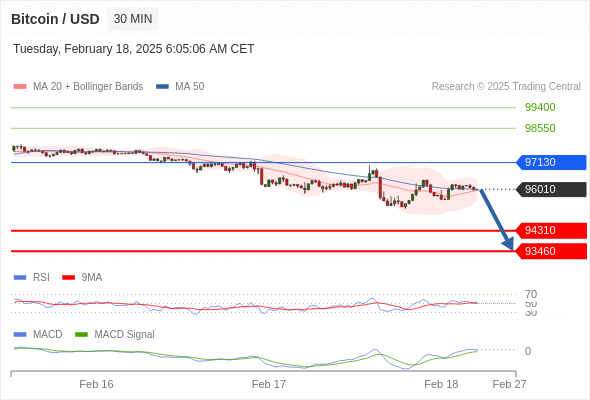The height and width of the screenshot is (400, 590).
Task: Click the Bitcoin / USD chart title
Action: pyautogui.click(x=55, y=19)
